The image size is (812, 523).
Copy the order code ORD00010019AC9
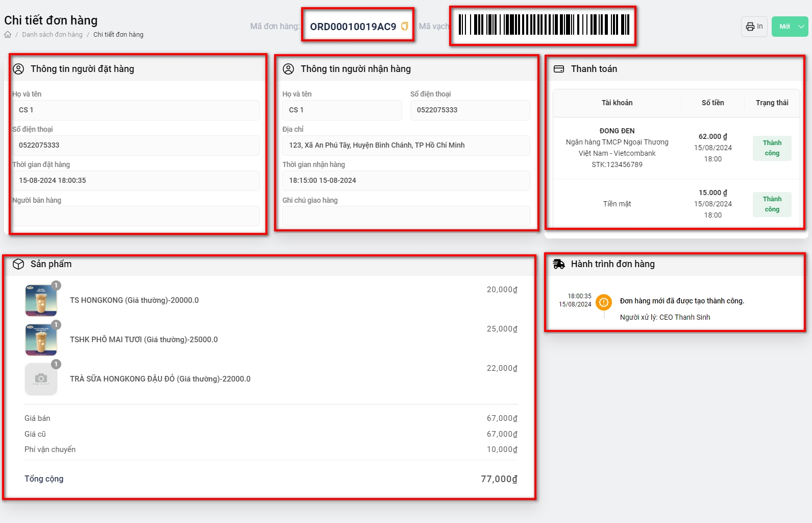[404, 26]
